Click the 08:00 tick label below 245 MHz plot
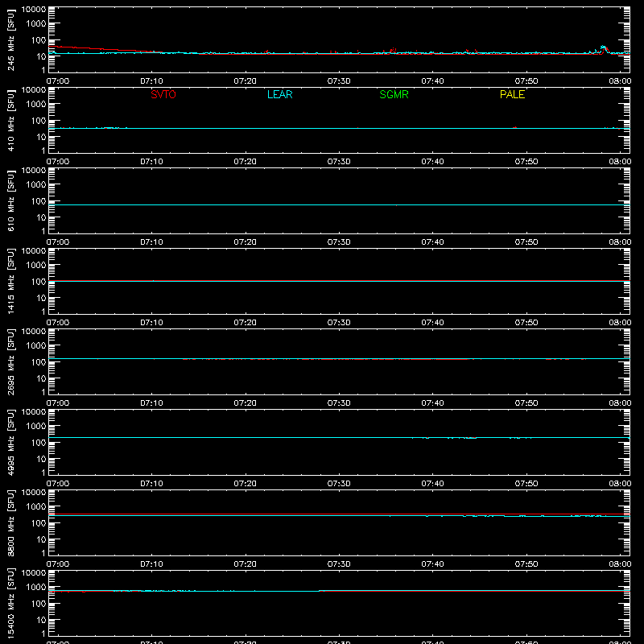Image resolution: width=644 pixels, height=644 pixels. point(620,81)
